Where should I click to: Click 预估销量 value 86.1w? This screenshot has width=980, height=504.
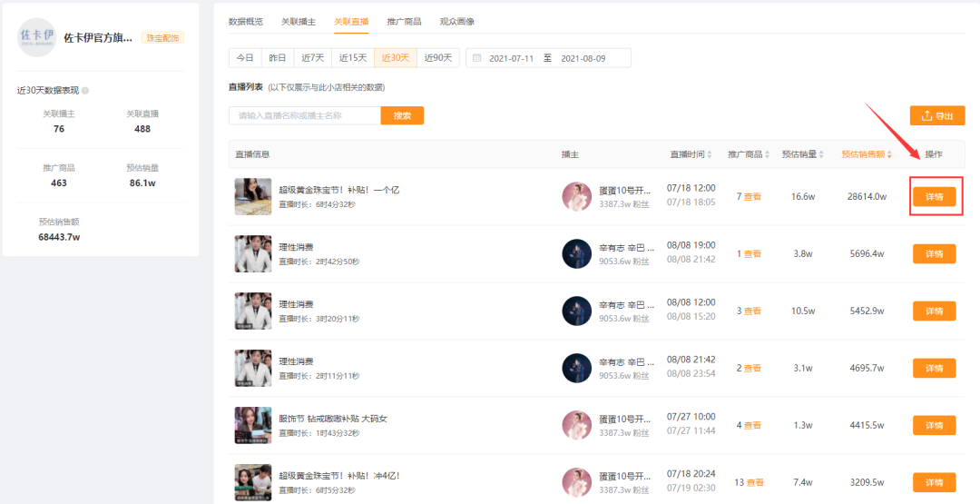(142, 183)
